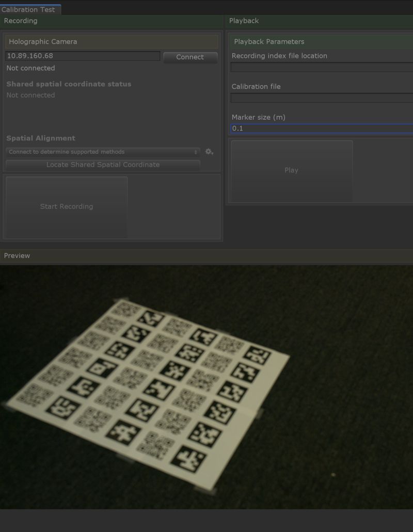The height and width of the screenshot is (532, 413).
Task: Open the Spatial Alignment settings gear icon
Action: pyautogui.click(x=209, y=151)
